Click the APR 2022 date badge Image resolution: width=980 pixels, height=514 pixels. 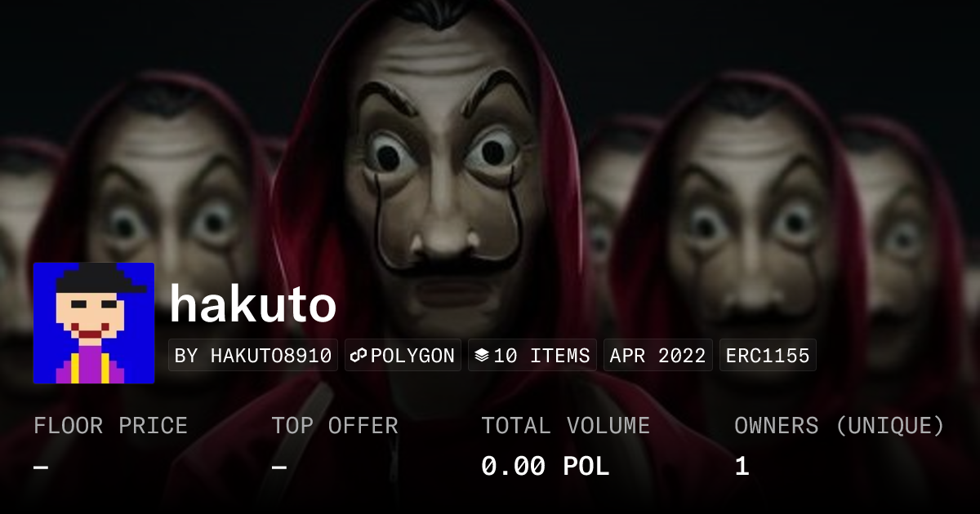[x=658, y=356]
